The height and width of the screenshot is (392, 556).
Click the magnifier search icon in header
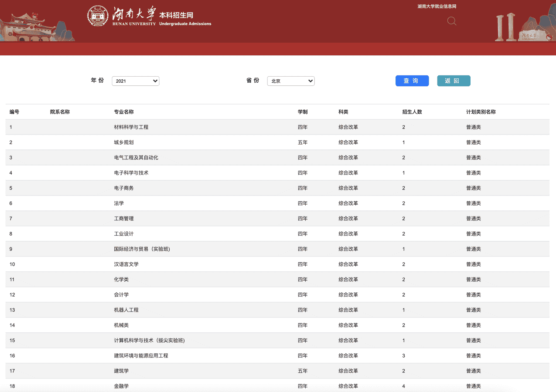tap(452, 21)
